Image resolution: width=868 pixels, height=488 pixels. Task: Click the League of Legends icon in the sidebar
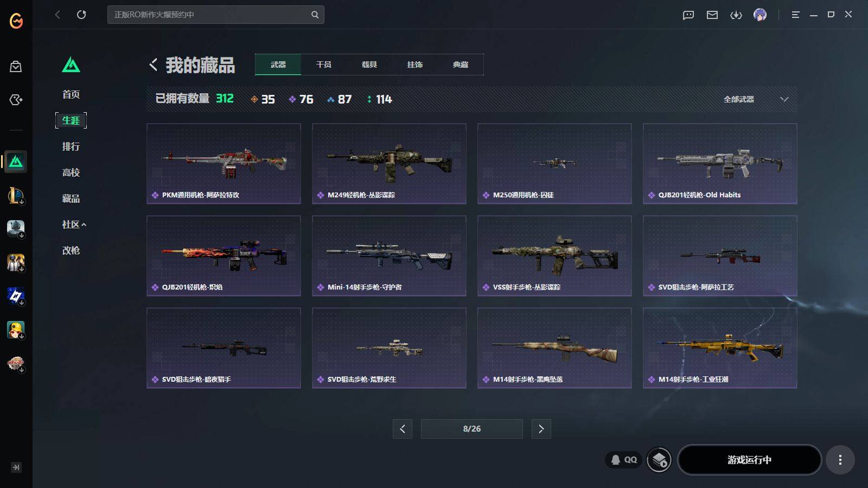(x=16, y=195)
